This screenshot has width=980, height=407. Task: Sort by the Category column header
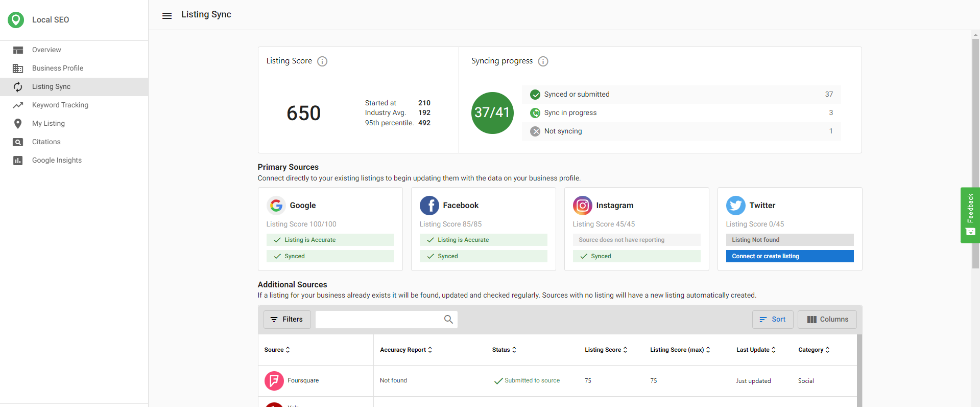pyautogui.click(x=814, y=350)
